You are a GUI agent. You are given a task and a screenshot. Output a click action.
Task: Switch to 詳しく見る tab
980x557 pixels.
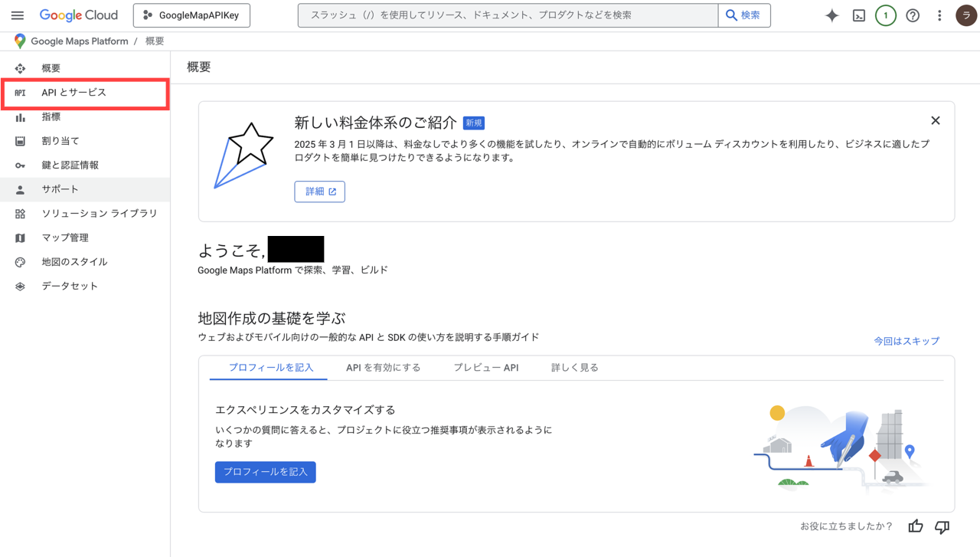[x=574, y=368]
